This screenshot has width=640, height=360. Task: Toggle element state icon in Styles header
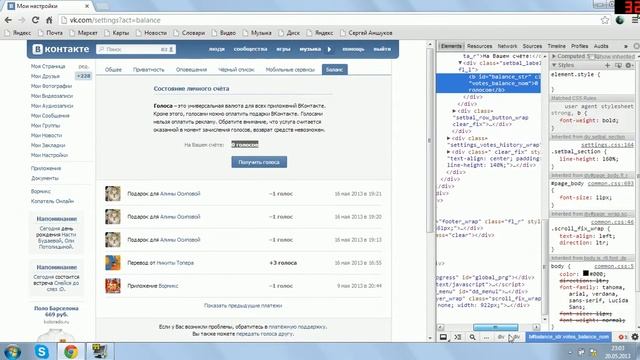tap(618, 65)
